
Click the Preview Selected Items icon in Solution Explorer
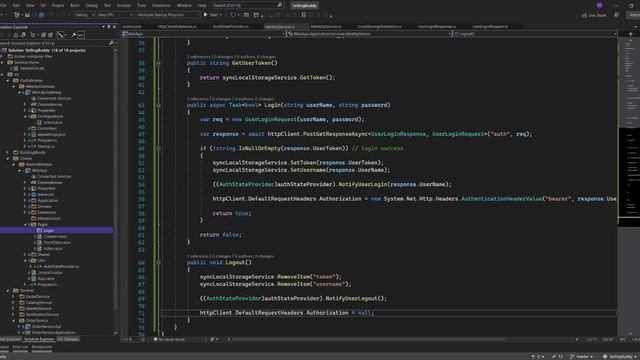81,35
